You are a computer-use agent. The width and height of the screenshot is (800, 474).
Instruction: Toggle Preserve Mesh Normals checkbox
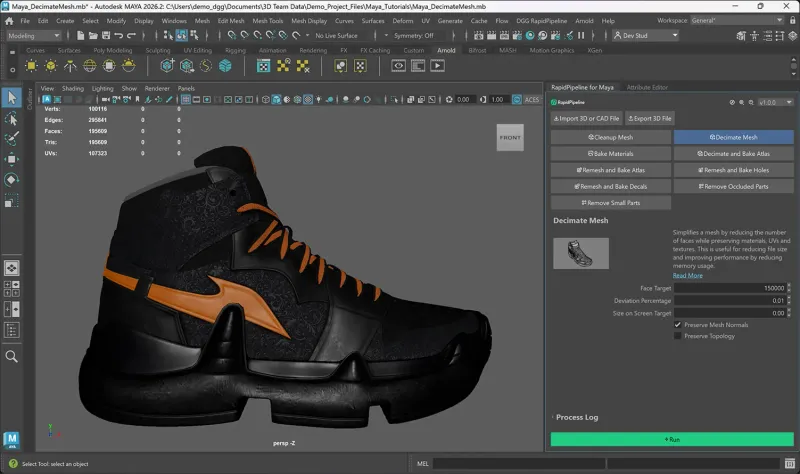point(678,324)
